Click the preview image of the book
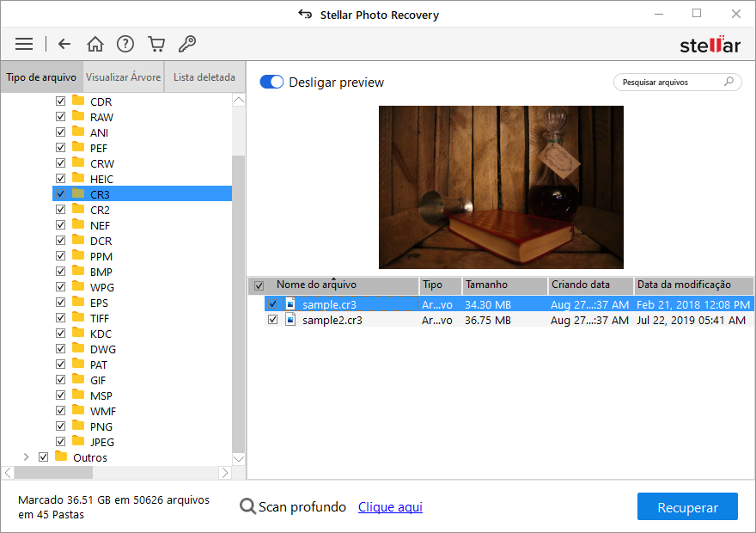756x533 pixels. (x=501, y=187)
